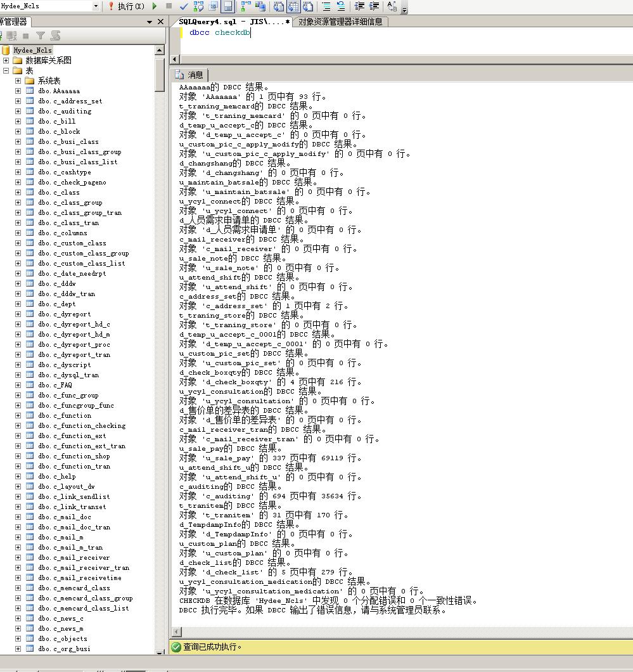Click the table icon of dbo.c_FAQ
Image resolution: width=633 pixels, height=672 pixels.
[x=30, y=385]
